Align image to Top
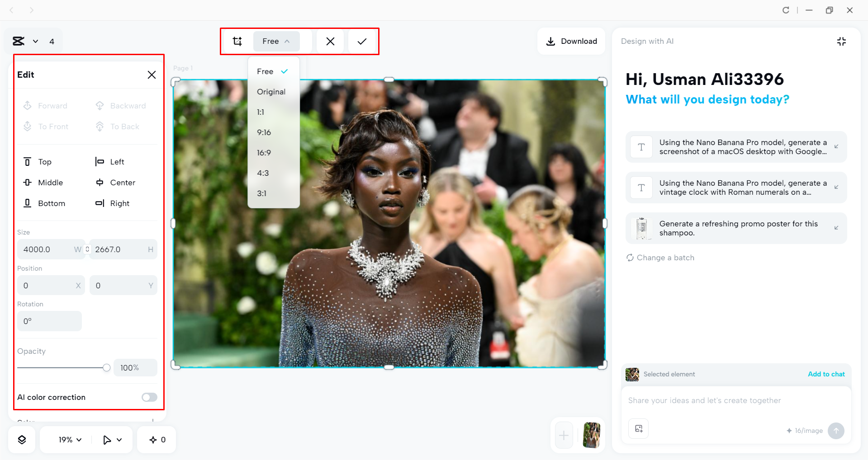Viewport: 868px width, 460px height. pyautogui.click(x=38, y=162)
